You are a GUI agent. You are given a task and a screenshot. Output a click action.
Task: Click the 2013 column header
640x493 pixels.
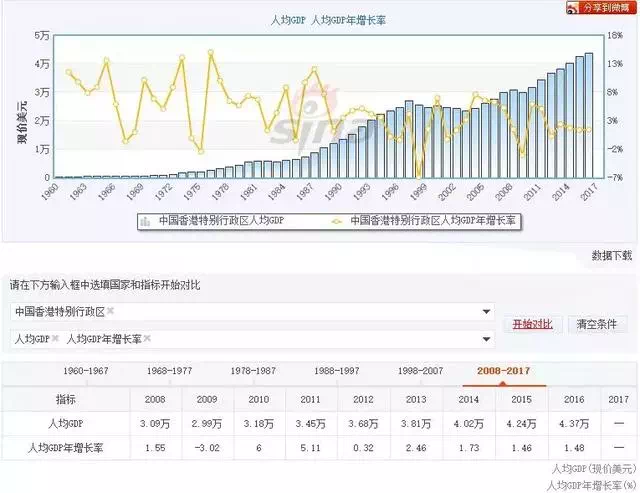(416, 399)
